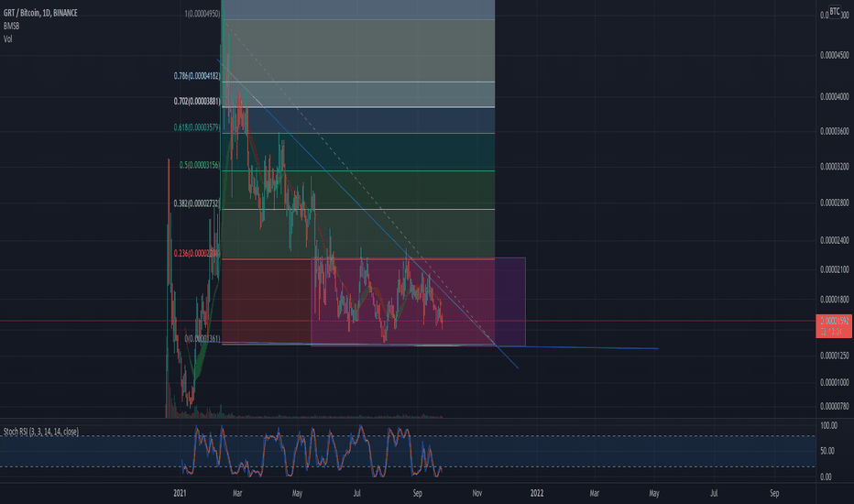Image resolution: width=854 pixels, height=504 pixels.
Task: Click the 2021 label on the time axis
Action: point(180,493)
